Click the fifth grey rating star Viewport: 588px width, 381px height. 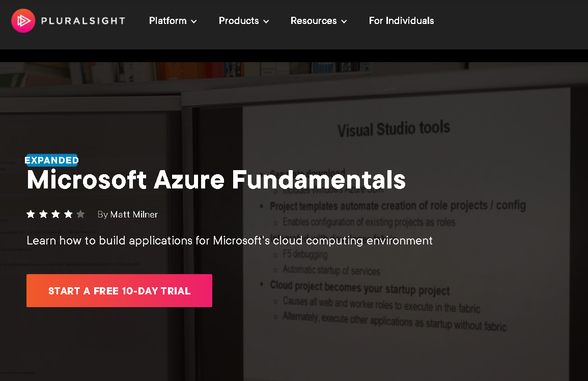pyautogui.click(x=80, y=214)
